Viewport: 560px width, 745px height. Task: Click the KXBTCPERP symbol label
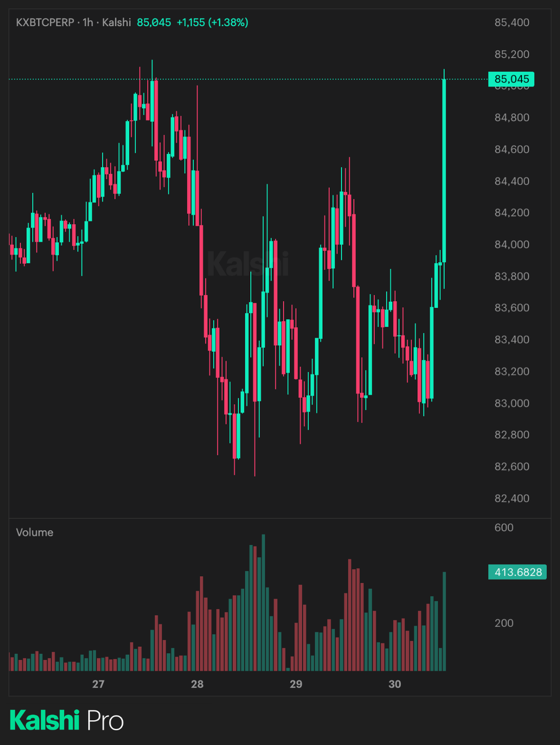tap(45, 22)
